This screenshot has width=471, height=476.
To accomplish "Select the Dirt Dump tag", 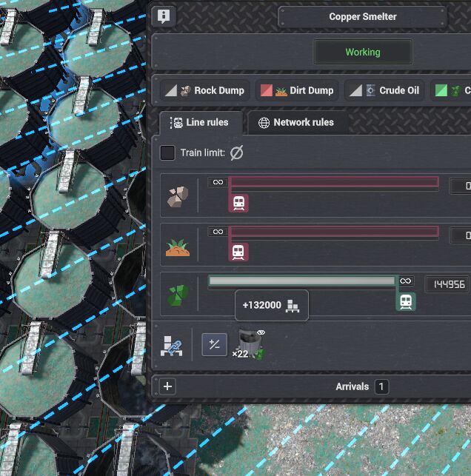I will (x=297, y=90).
